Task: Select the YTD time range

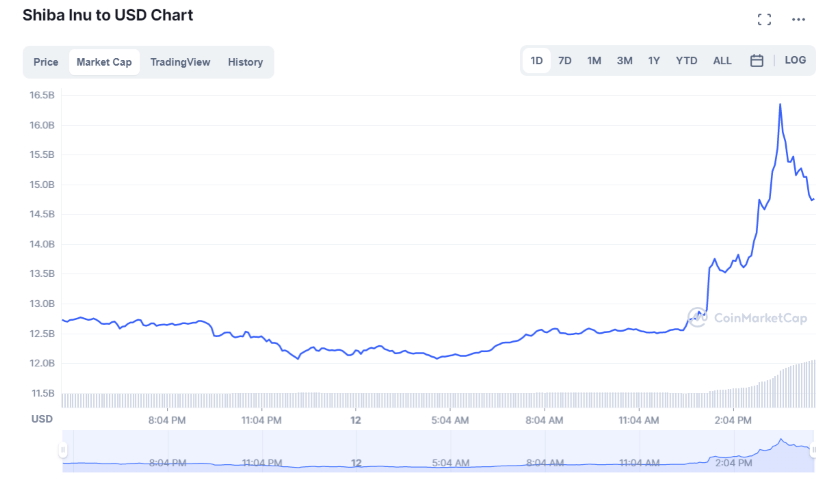Action: click(x=686, y=61)
